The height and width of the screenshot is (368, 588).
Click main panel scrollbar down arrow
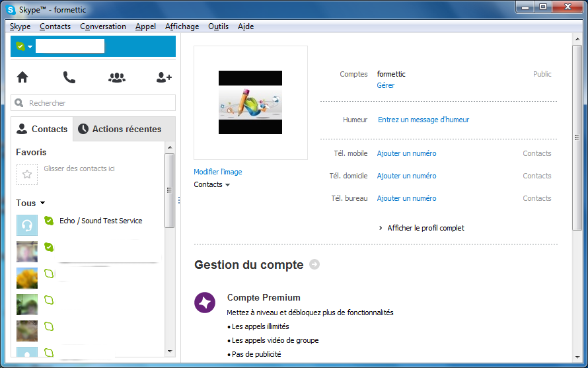coord(577,357)
